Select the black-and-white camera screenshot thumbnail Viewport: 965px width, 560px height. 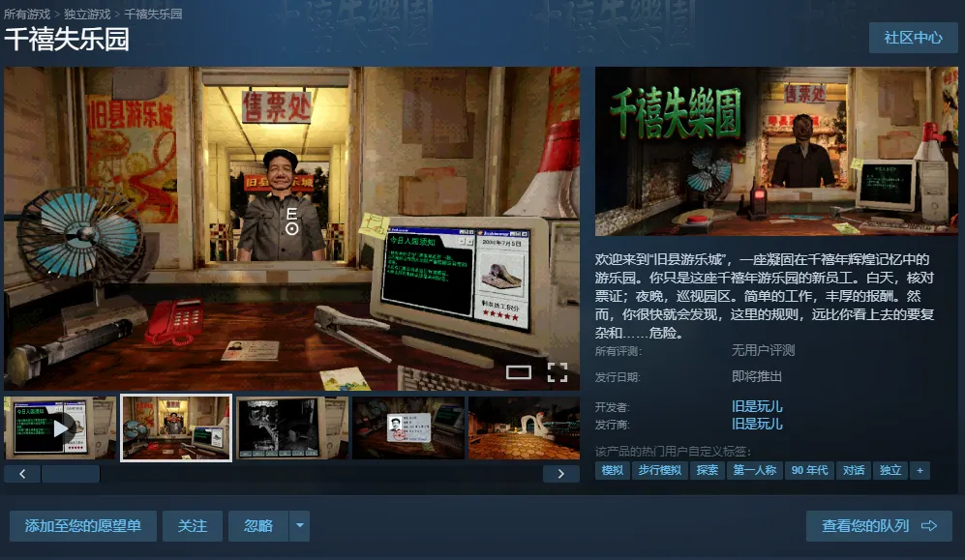(291, 427)
